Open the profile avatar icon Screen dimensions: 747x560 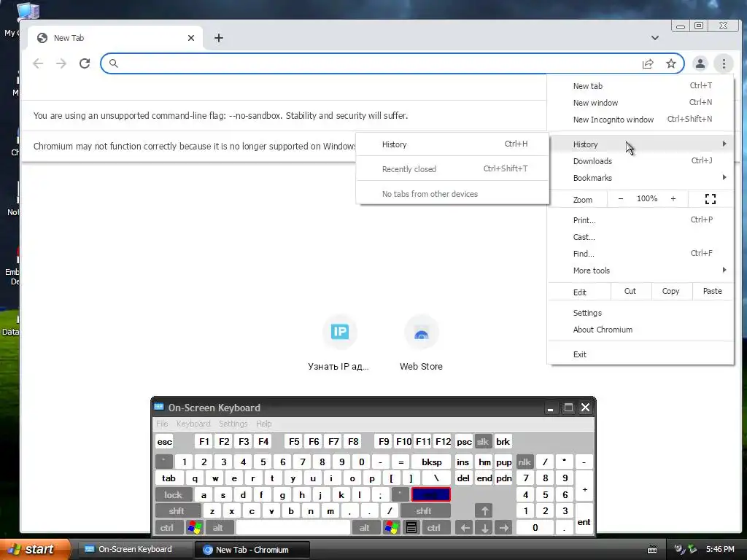pos(700,63)
